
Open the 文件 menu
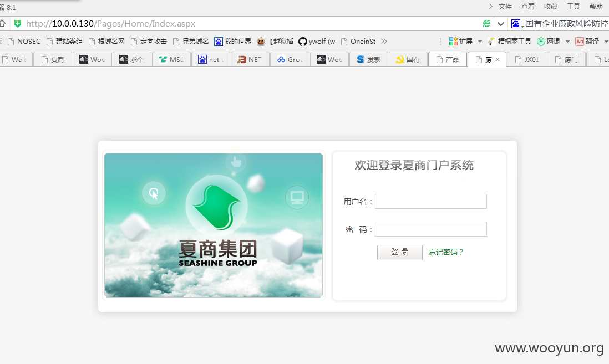tap(505, 7)
